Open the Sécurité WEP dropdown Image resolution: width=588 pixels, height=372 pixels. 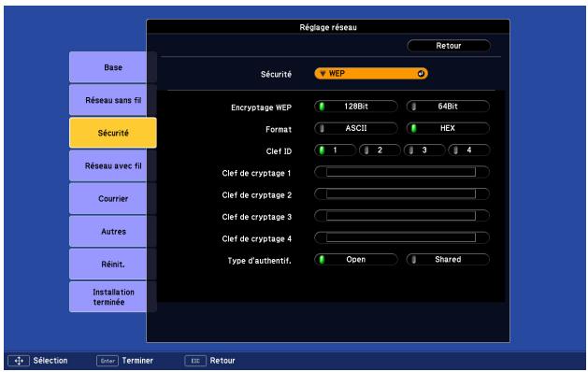point(371,74)
